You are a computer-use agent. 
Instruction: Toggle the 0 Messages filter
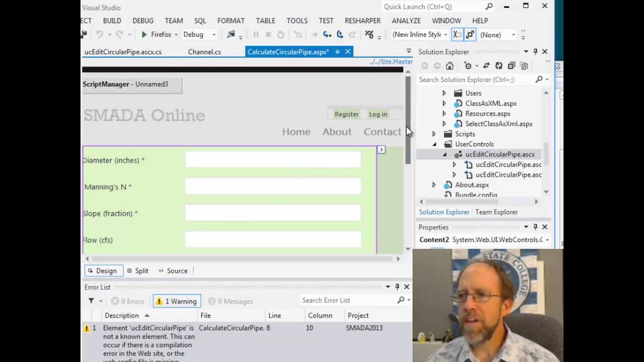[x=230, y=301]
